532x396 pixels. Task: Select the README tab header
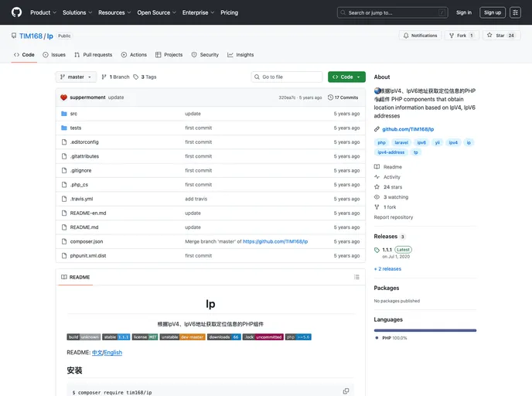coord(75,277)
